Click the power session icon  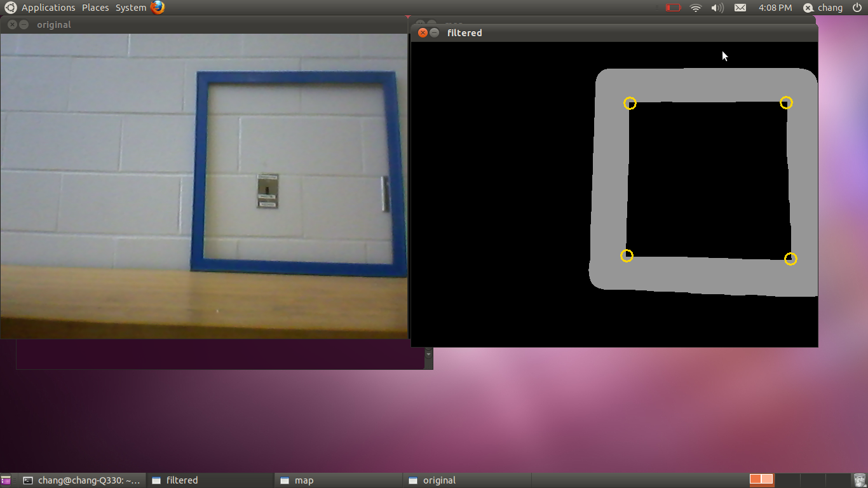[x=857, y=8]
